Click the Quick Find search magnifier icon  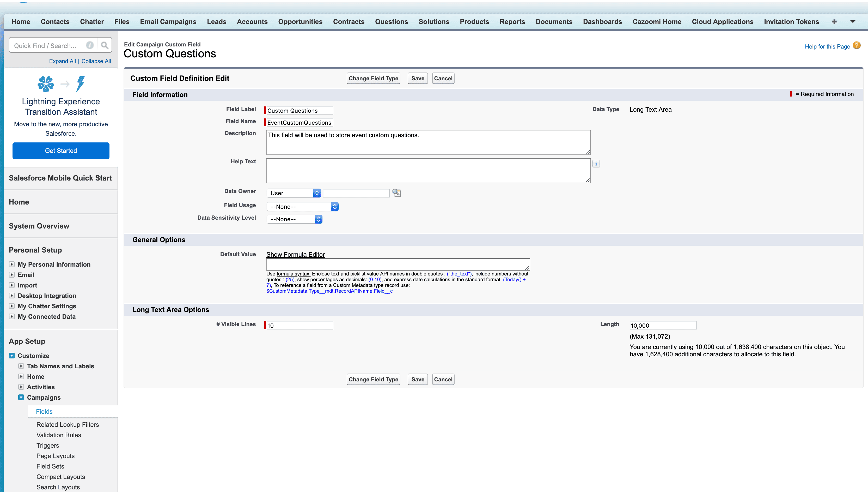(x=105, y=45)
